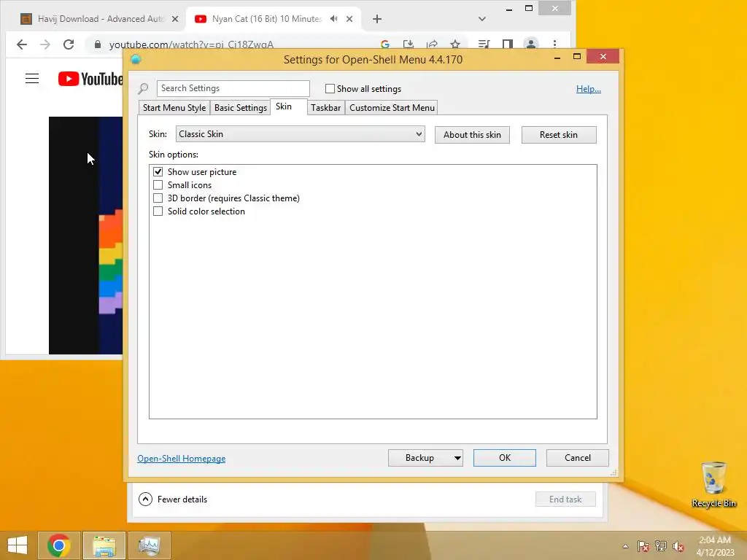Viewport: 747px width, 560px height.
Task: Open the Help link
Action: [589, 88]
